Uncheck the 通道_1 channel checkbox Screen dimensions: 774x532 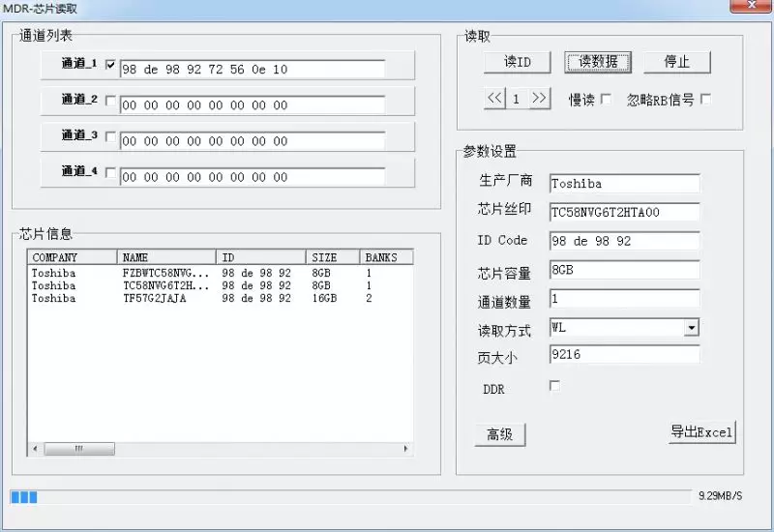coord(110,65)
